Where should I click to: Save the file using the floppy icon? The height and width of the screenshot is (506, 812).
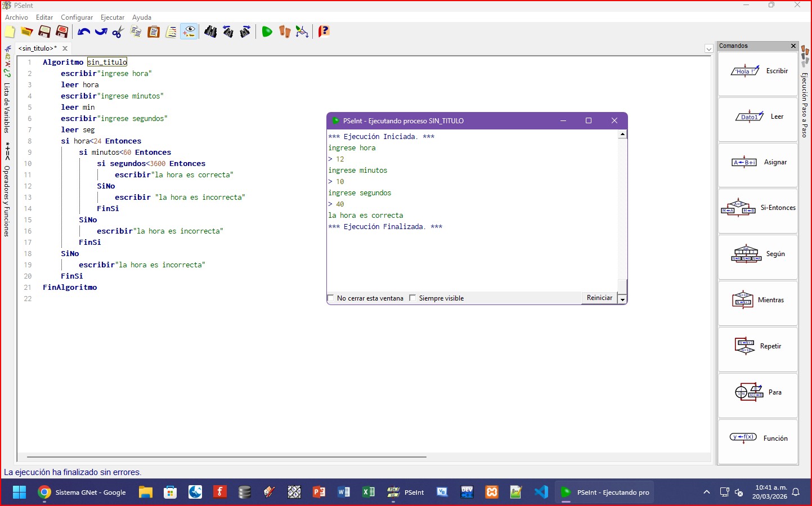[44, 32]
